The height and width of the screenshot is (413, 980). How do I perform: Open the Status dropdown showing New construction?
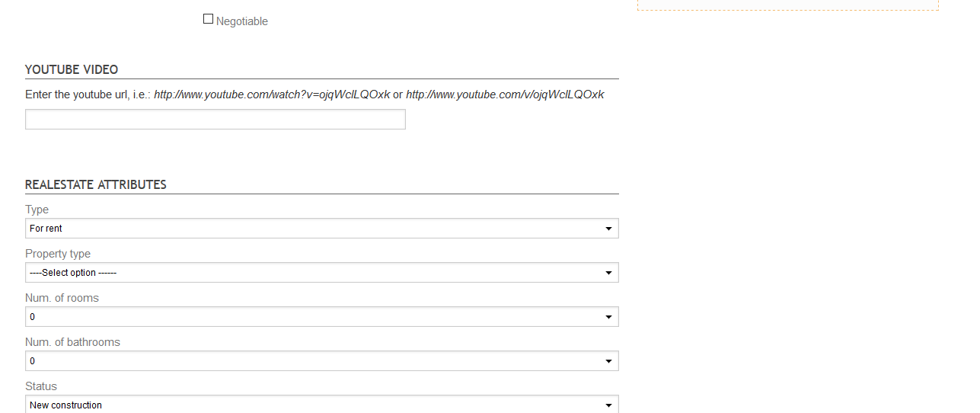pyautogui.click(x=322, y=405)
